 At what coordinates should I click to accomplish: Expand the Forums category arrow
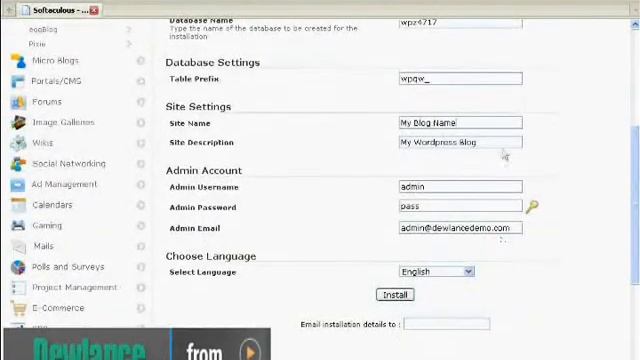click(141, 102)
